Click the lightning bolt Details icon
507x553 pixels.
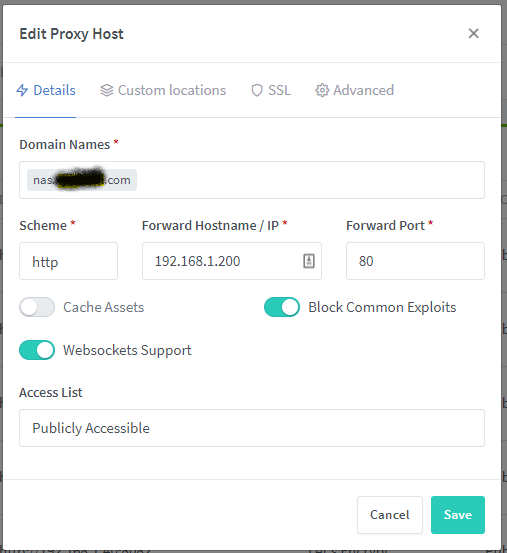point(22,90)
